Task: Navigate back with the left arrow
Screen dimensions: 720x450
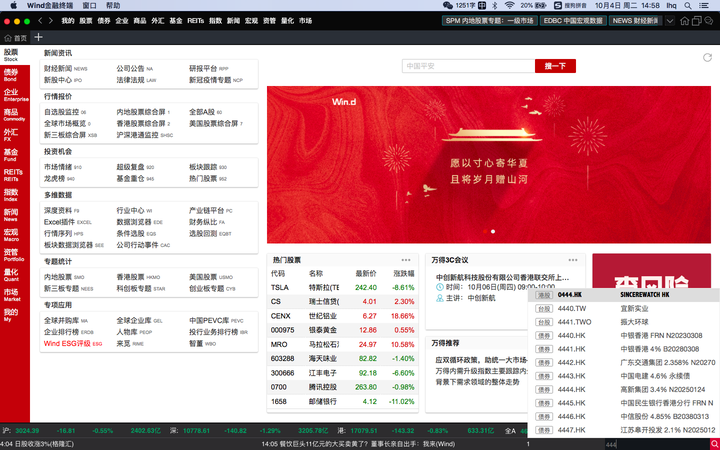Action: click(40, 21)
